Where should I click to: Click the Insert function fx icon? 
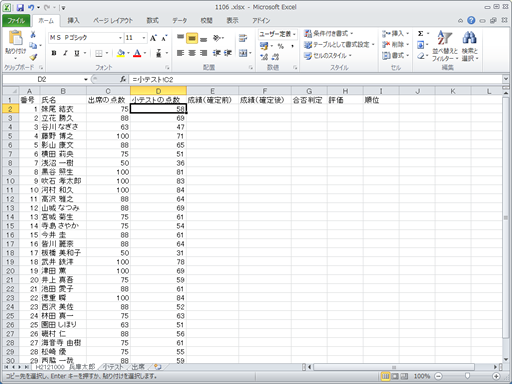[x=123, y=79]
